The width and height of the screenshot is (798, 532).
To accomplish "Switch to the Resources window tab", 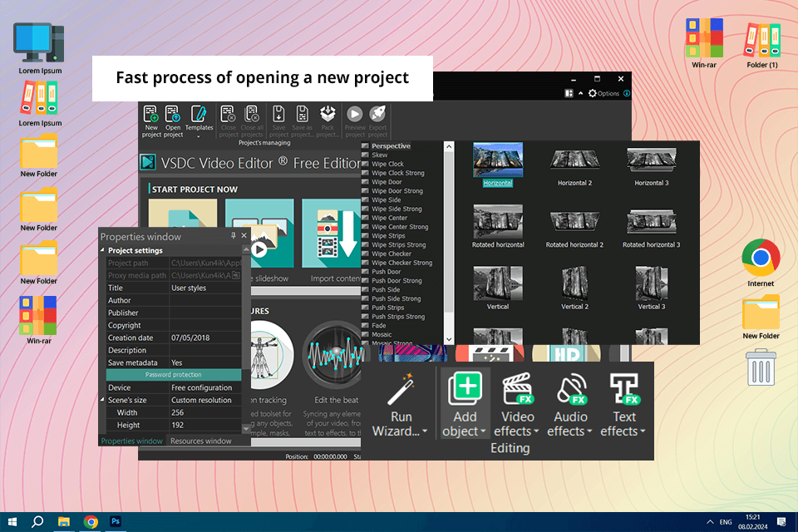I will tap(200, 441).
